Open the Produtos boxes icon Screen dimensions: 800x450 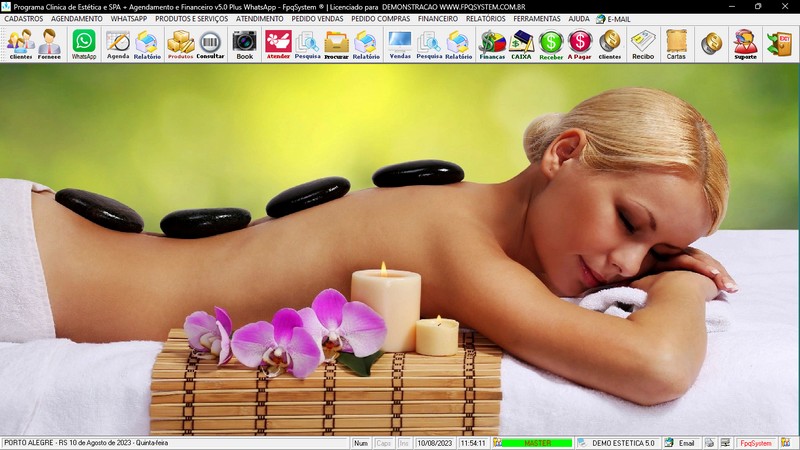coord(181,44)
